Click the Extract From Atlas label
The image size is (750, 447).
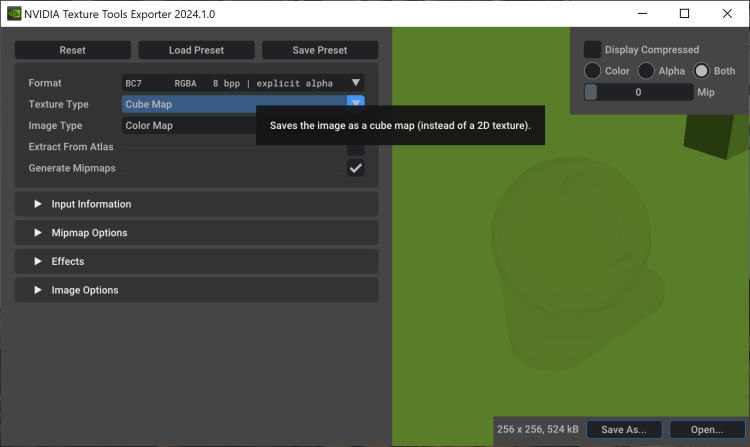[71, 147]
